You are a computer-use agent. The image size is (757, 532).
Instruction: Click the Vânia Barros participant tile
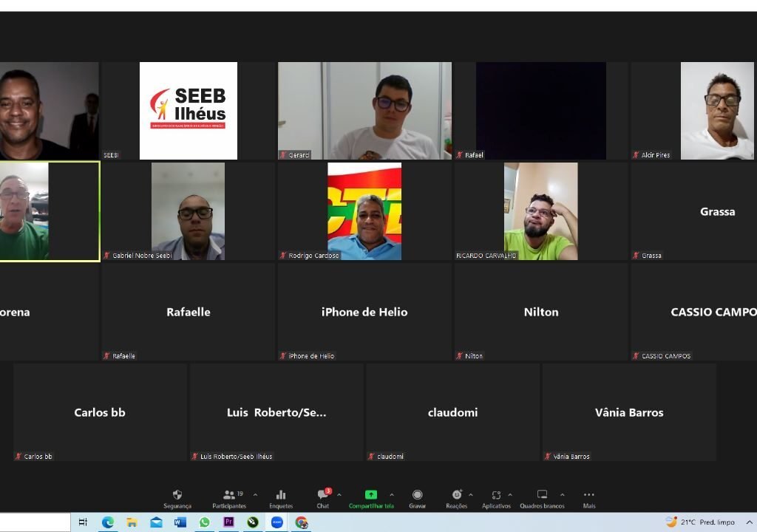click(x=629, y=412)
